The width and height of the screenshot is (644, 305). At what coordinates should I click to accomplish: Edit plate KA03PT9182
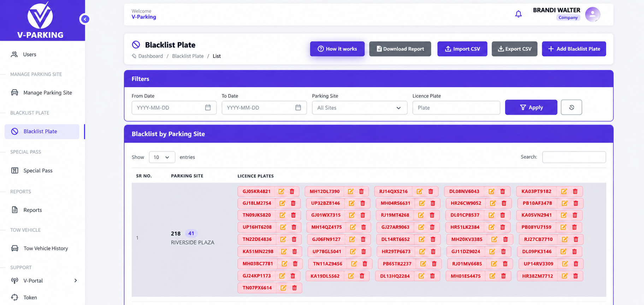tap(564, 192)
